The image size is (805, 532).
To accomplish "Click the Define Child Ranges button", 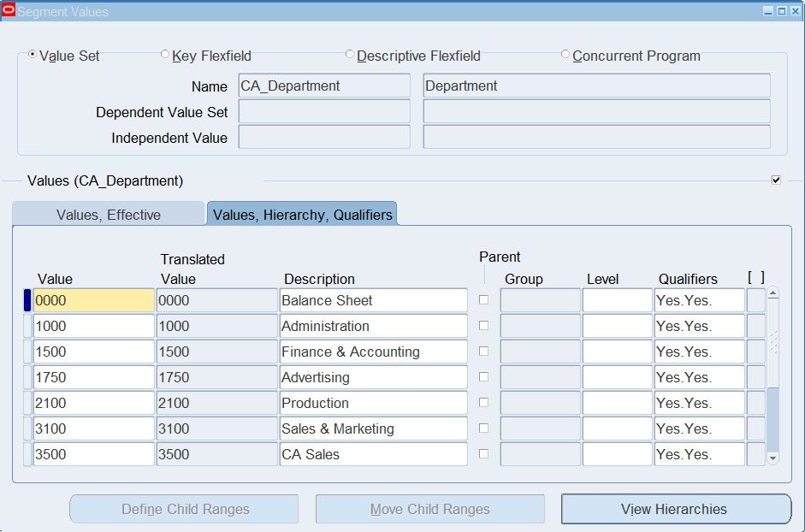I will [184, 509].
